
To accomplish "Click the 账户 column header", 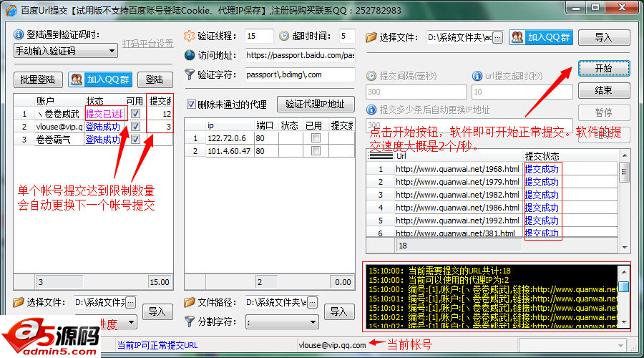I will click(59, 101).
